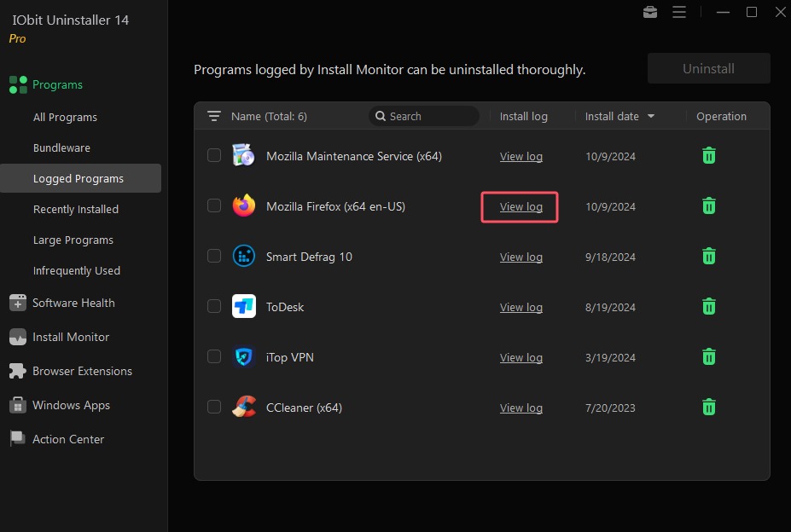Click trash icon for Mozilla Firefox
Screen dimensions: 791x532
[709, 205]
